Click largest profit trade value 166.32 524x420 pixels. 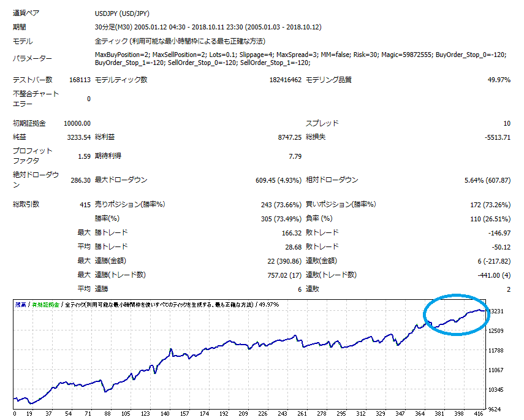coord(291,233)
